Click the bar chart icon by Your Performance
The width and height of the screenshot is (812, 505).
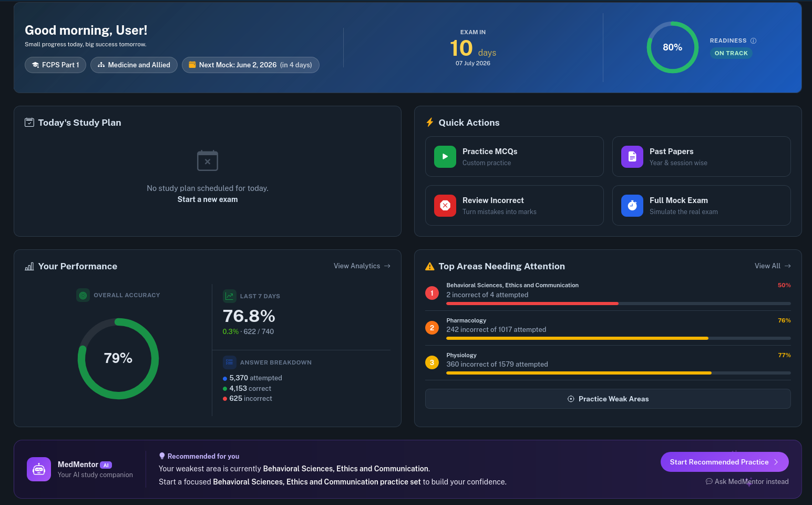pyautogui.click(x=29, y=266)
